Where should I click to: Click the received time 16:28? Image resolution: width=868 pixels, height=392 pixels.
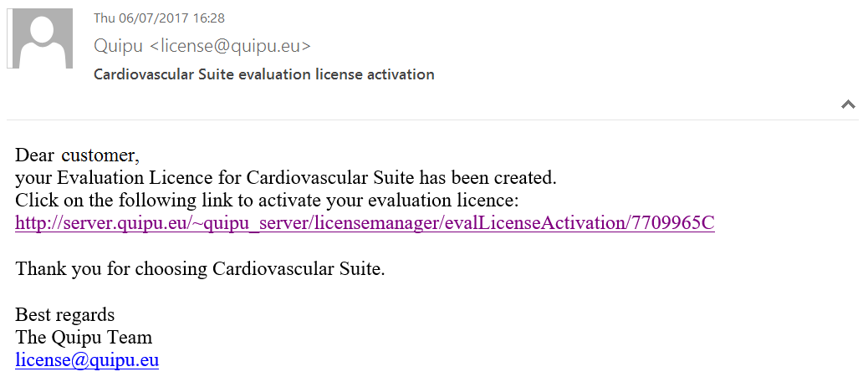click(x=210, y=18)
